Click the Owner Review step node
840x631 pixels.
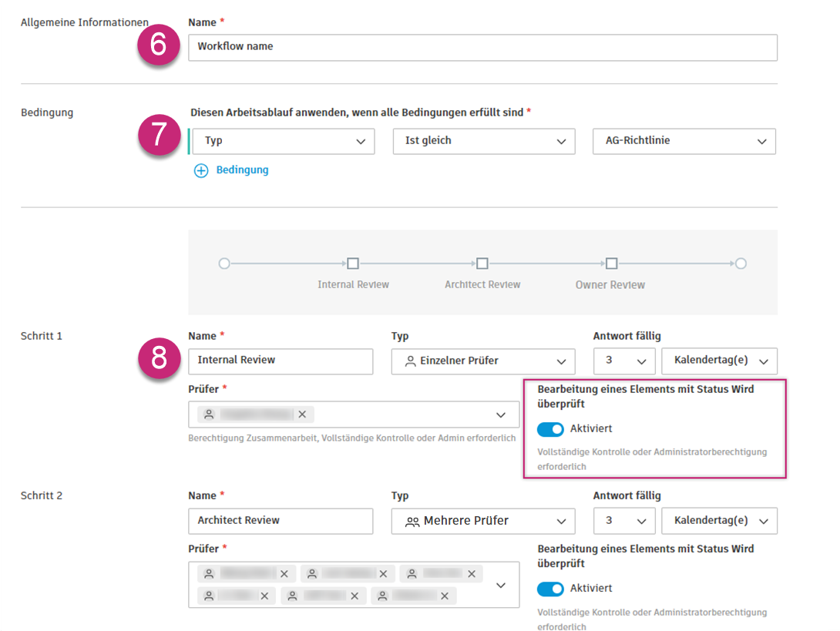(611, 263)
